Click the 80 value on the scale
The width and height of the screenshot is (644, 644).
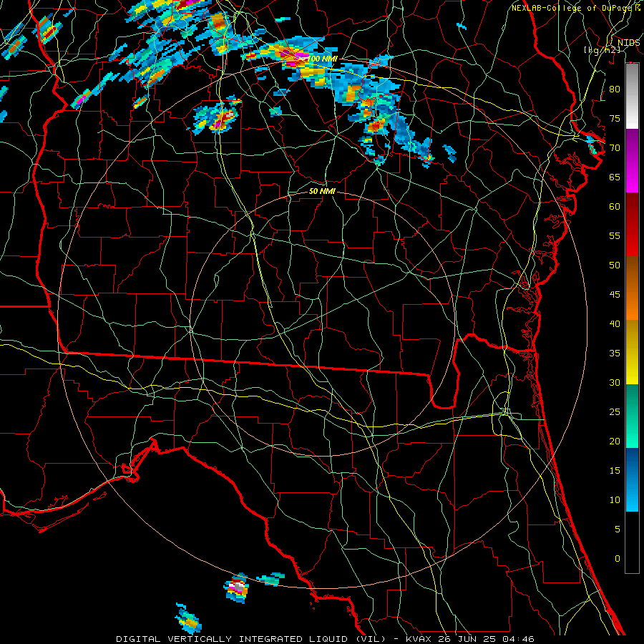pos(615,89)
